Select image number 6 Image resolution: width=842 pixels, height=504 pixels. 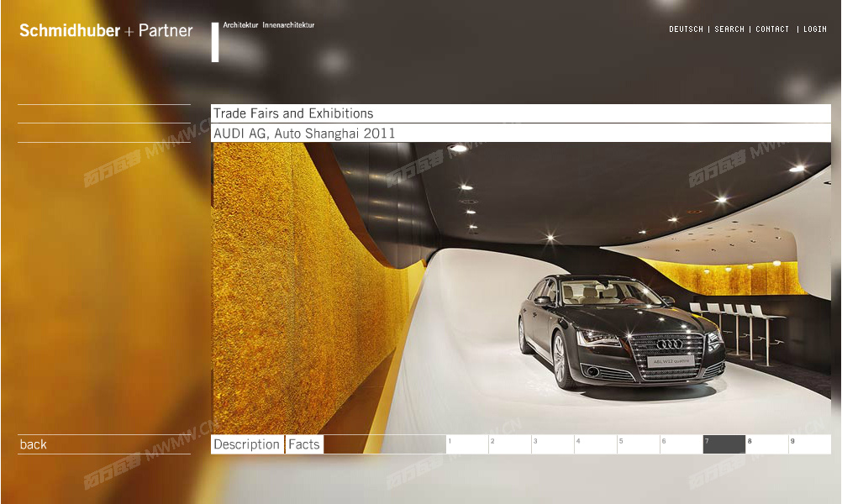point(681,444)
